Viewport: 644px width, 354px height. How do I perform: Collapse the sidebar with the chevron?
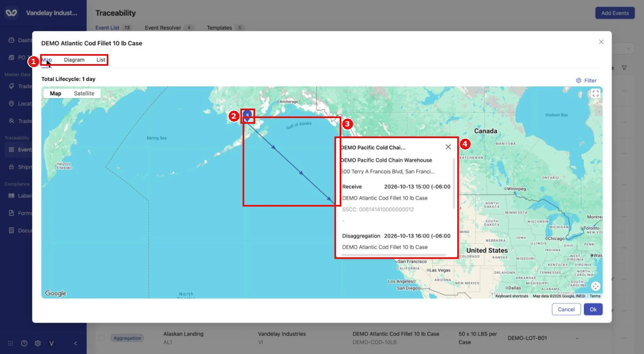[75, 343]
